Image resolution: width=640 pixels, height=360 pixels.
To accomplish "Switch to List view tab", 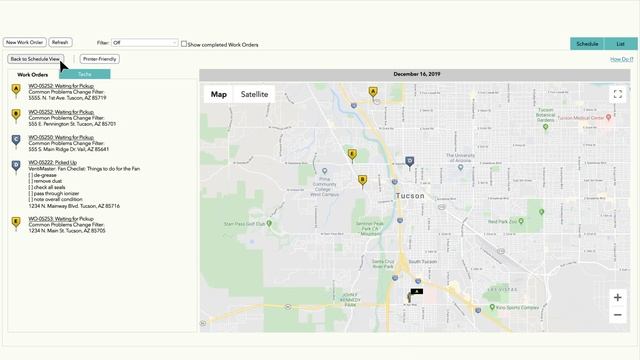I will point(620,44).
